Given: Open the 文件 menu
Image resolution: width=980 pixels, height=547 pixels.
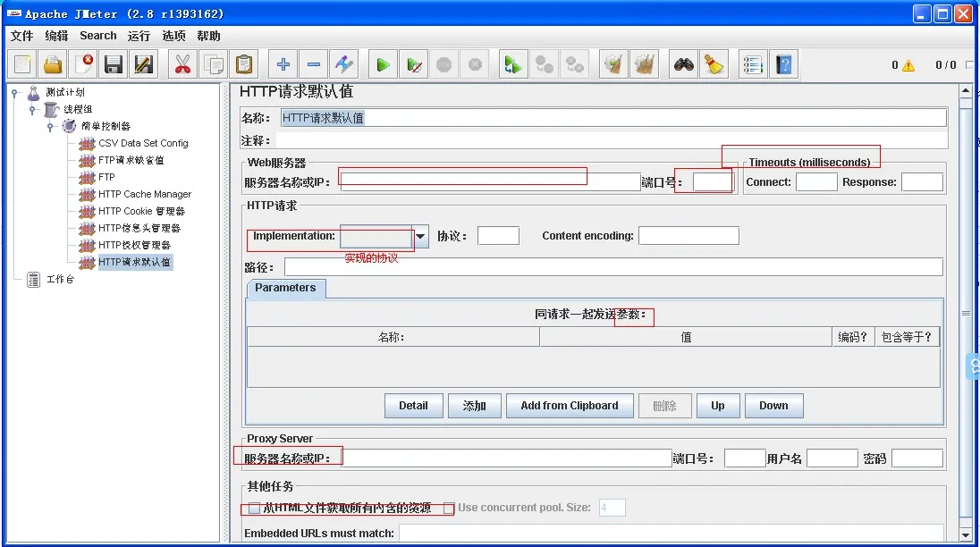Looking at the screenshot, I should click(21, 36).
